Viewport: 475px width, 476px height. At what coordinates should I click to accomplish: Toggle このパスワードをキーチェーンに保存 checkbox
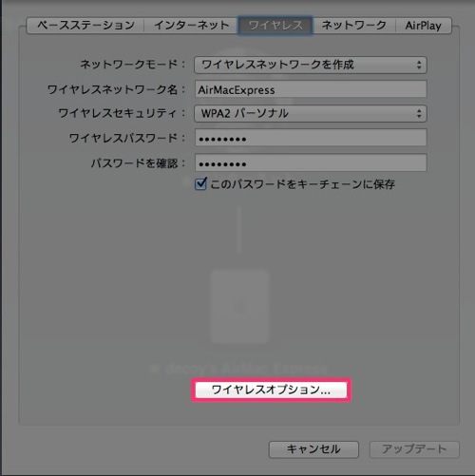pyautogui.click(x=200, y=183)
